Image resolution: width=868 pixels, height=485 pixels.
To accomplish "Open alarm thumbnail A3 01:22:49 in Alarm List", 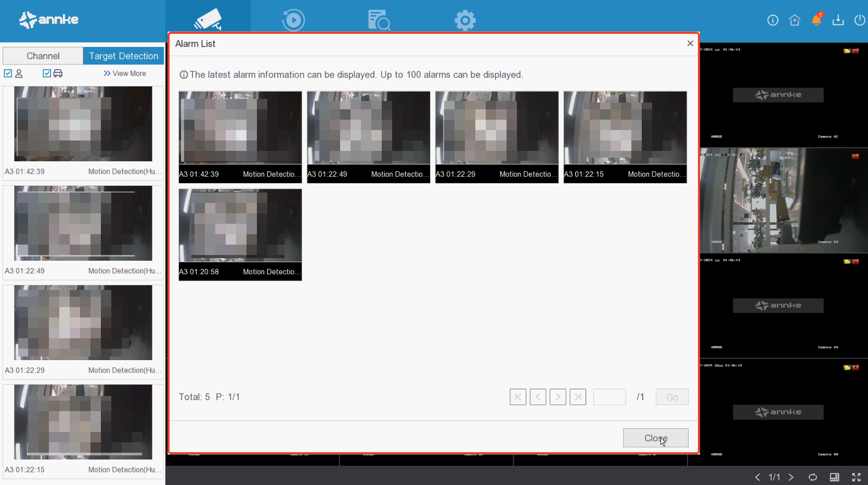I will [x=369, y=137].
